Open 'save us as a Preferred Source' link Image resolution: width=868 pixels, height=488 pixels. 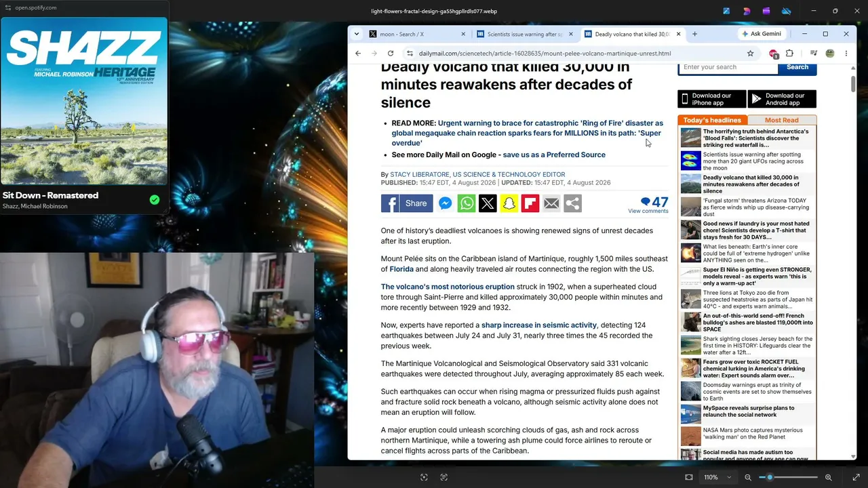click(554, 155)
